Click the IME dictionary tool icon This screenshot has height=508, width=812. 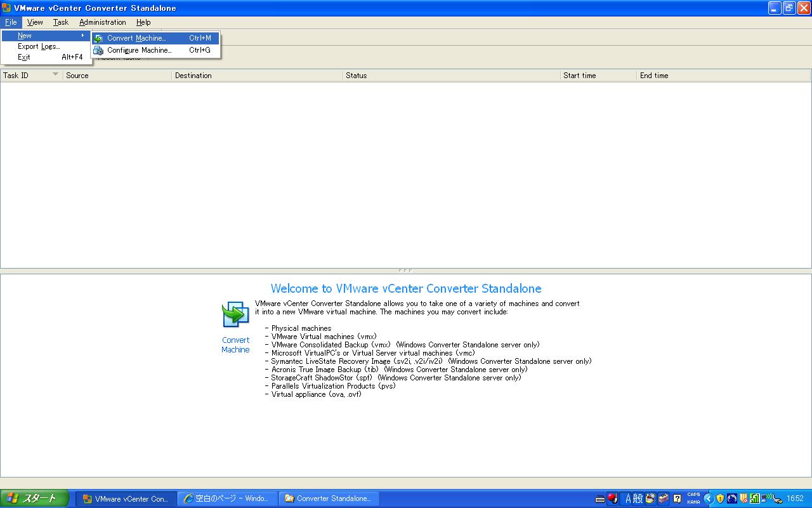(650, 498)
